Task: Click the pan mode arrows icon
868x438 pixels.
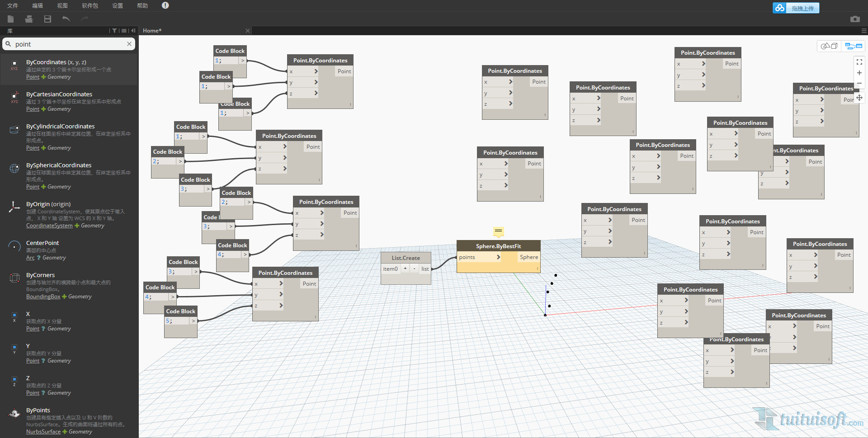Action: (859, 98)
